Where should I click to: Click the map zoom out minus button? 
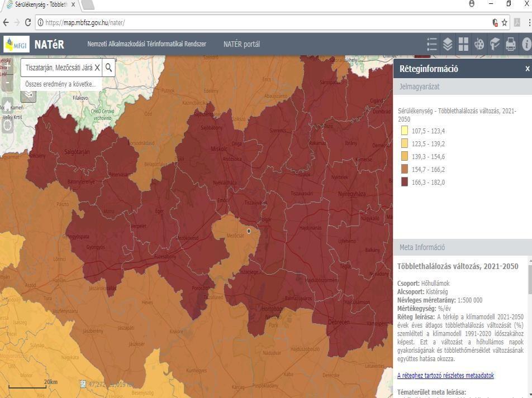click(7, 83)
